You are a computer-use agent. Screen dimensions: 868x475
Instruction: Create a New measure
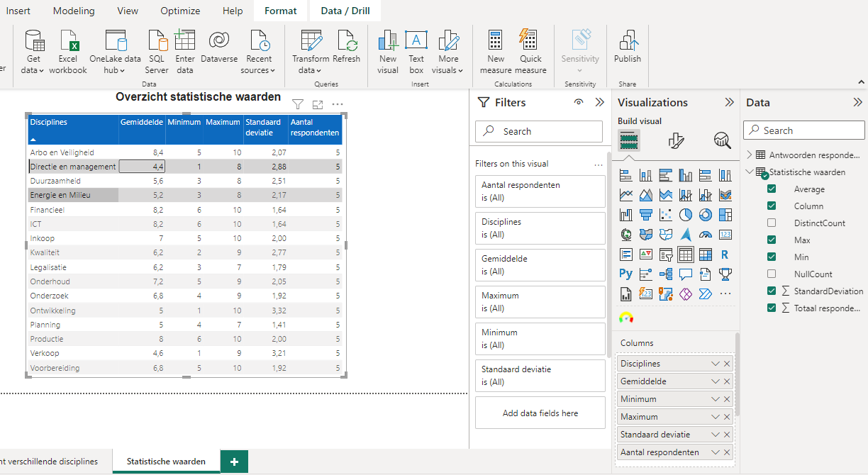tap(496, 52)
